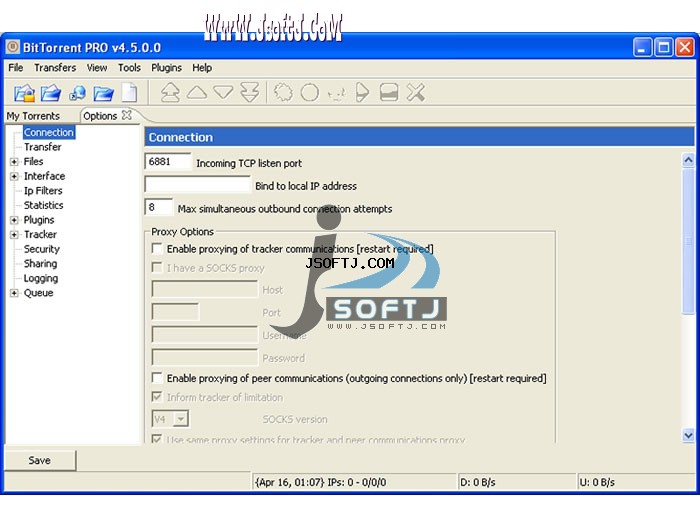Click the plain open folder icon
Viewport: 700px width, 525px height.
(x=104, y=93)
